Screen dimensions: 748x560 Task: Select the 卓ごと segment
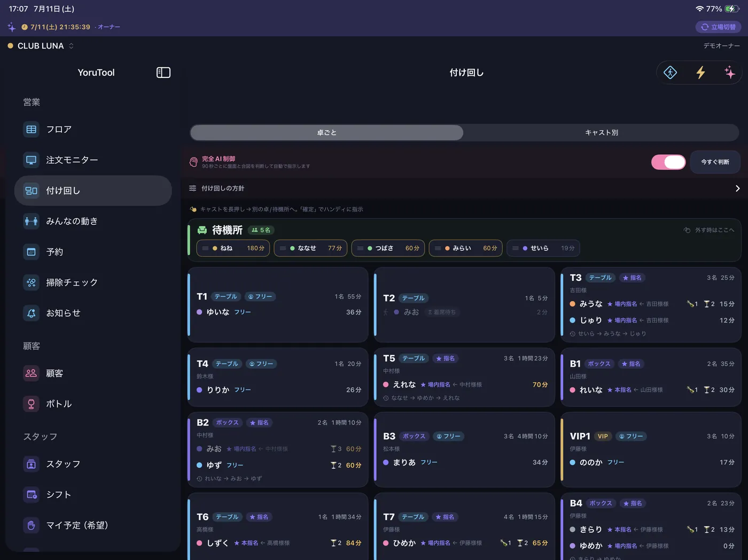pyautogui.click(x=327, y=132)
